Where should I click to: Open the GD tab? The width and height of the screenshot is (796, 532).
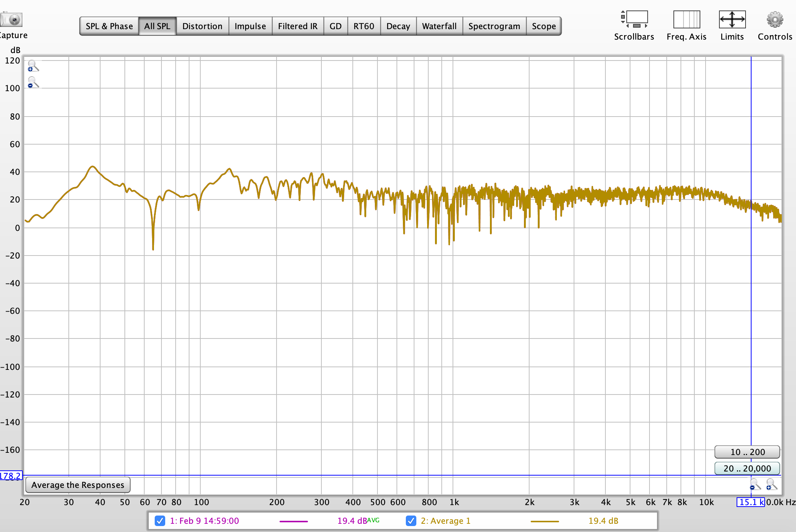336,26
